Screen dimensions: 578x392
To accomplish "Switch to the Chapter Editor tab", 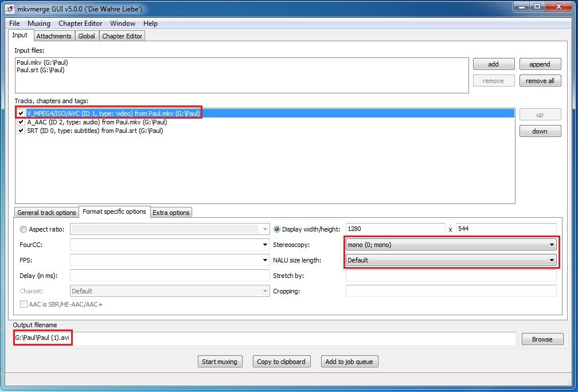I will pyautogui.click(x=122, y=36).
